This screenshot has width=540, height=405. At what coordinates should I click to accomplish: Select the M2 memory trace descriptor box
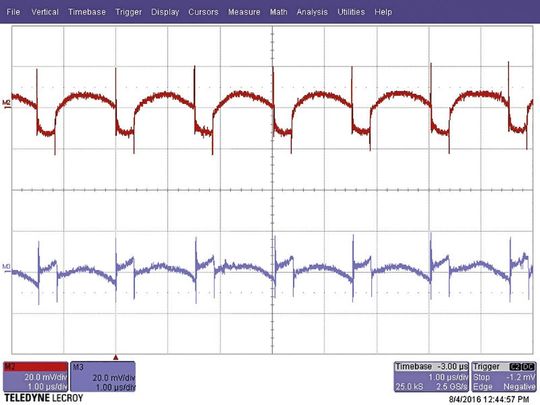coord(36,376)
